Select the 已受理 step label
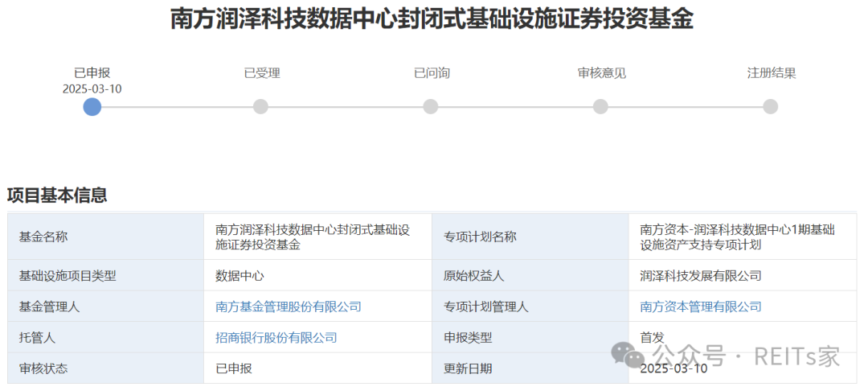Image resolution: width=868 pixels, height=391 pixels. 262,72
